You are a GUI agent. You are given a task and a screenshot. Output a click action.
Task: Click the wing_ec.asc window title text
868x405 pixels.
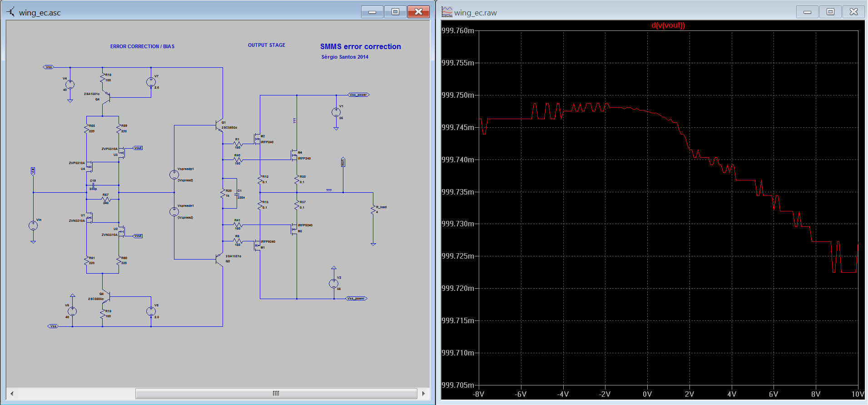[x=40, y=13]
